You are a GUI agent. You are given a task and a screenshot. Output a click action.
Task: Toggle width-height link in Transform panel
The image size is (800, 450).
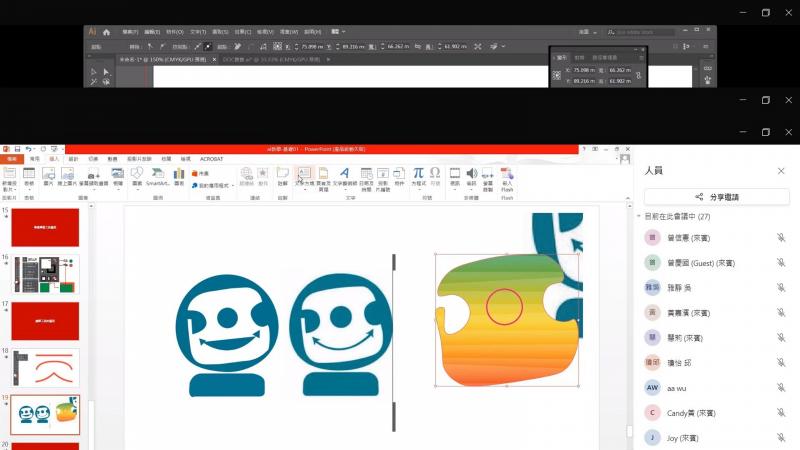[638, 76]
